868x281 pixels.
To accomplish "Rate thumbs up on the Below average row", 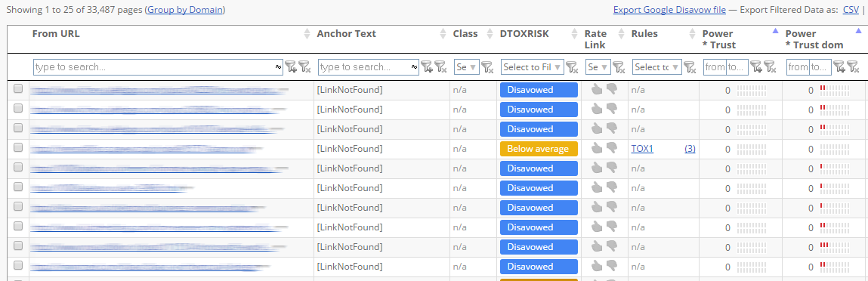I will pos(596,148).
